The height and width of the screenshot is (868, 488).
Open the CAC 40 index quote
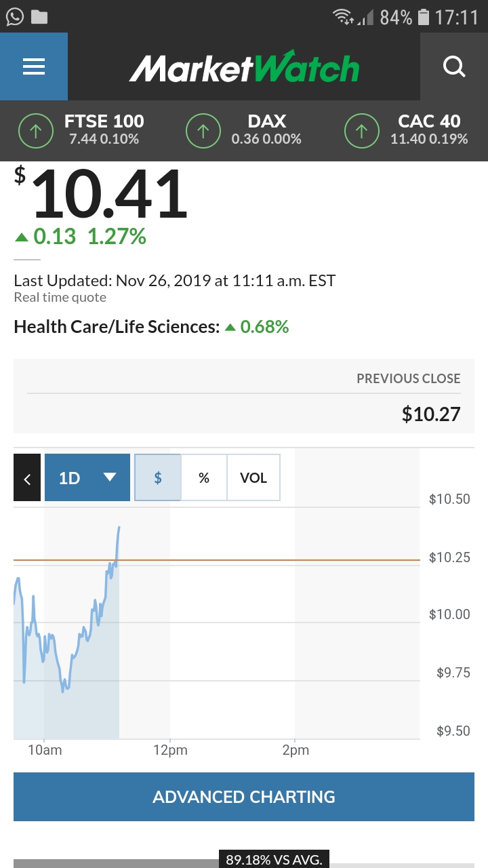point(429,130)
